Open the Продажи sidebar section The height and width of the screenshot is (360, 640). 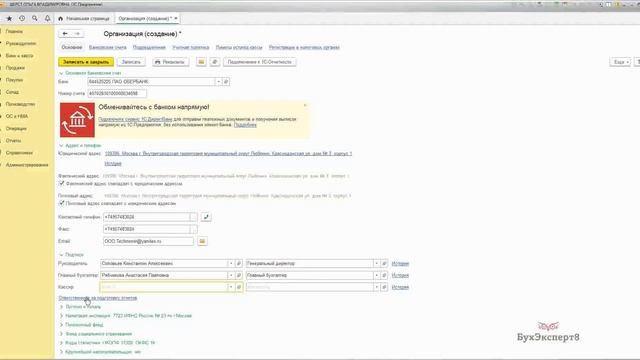[x=15, y=68]
